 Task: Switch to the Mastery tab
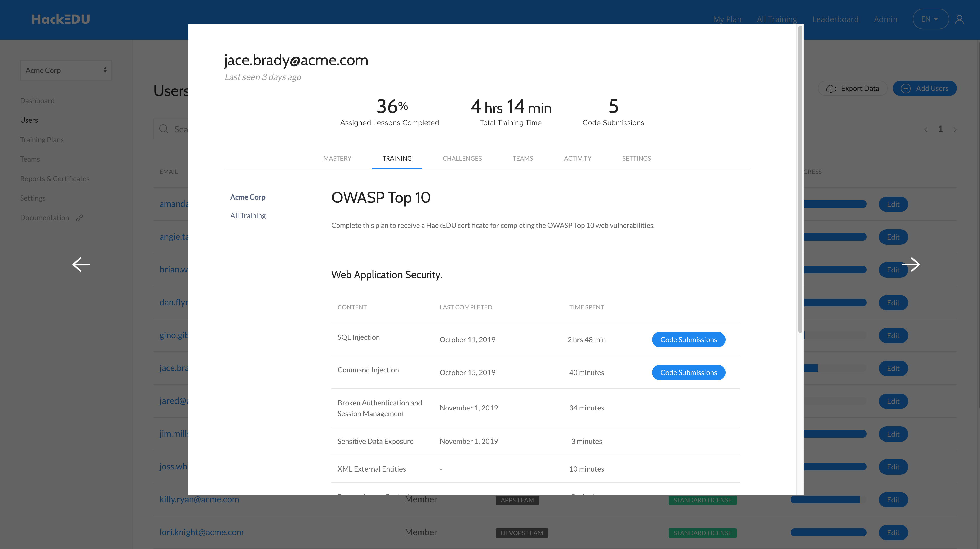337,158
